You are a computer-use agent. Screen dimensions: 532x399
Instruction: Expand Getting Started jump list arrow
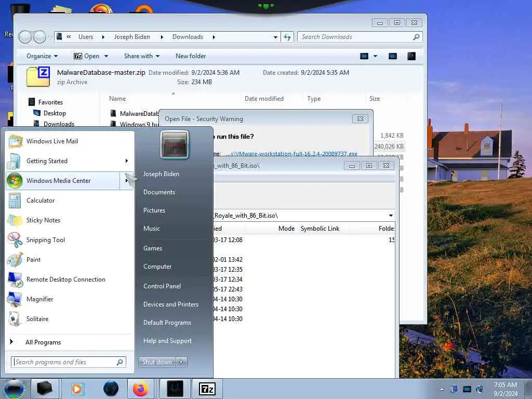pos(127,161)
